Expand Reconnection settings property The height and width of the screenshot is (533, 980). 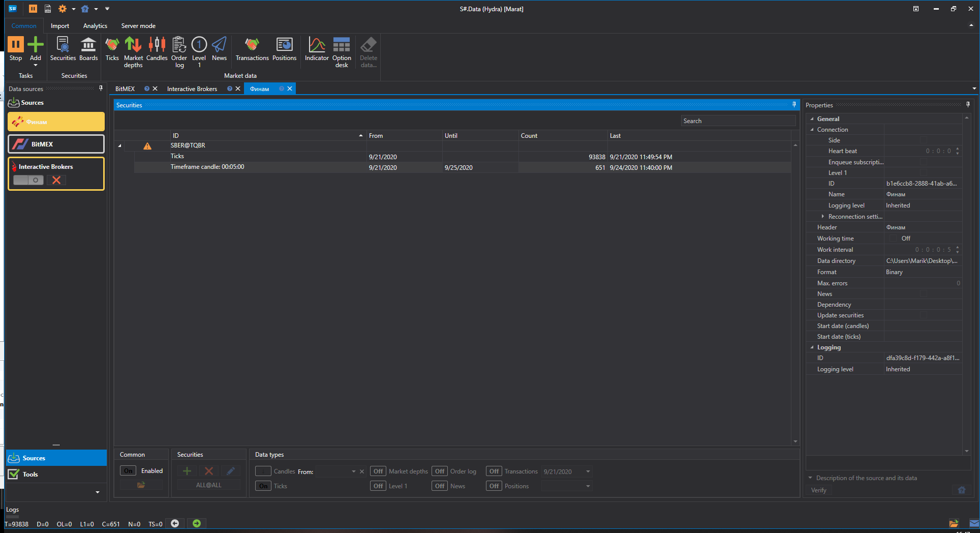823,217
